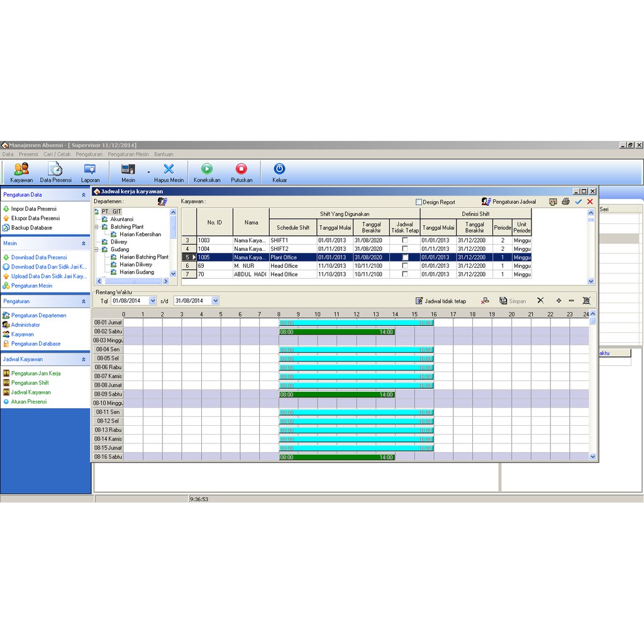Click the delete-shift icon left of Simpan
The height and width of the screenshot is (644, 644).
[485, 301]
